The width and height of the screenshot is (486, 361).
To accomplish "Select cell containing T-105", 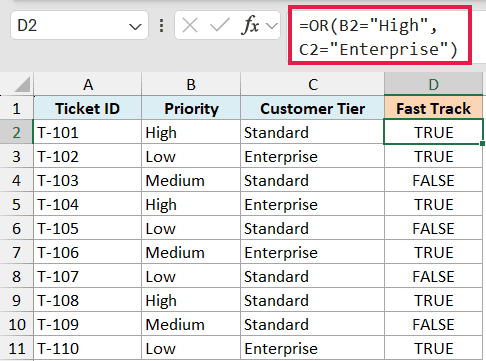I will point(88,228).
